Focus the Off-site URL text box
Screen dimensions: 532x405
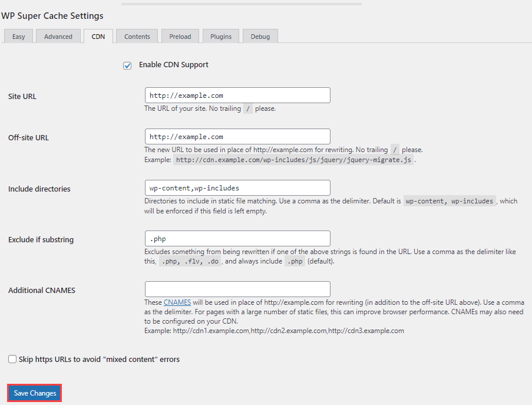pyautogui.click(x=237, y=136)
